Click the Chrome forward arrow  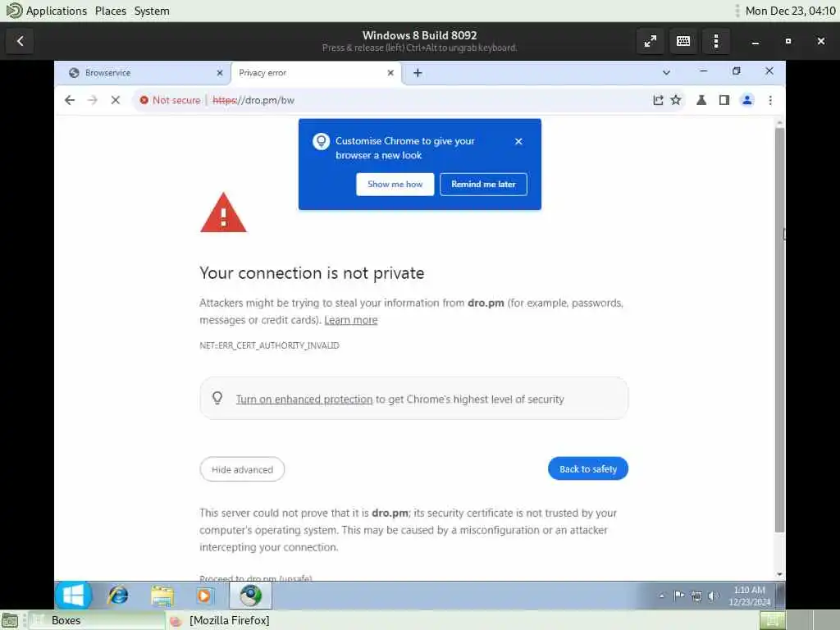[92, 100]
